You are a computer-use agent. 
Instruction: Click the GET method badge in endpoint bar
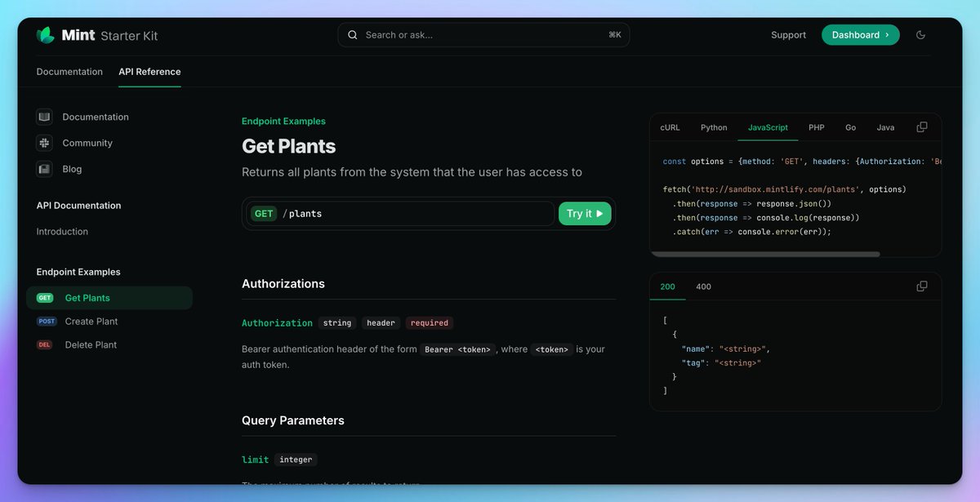coord(264,214)
